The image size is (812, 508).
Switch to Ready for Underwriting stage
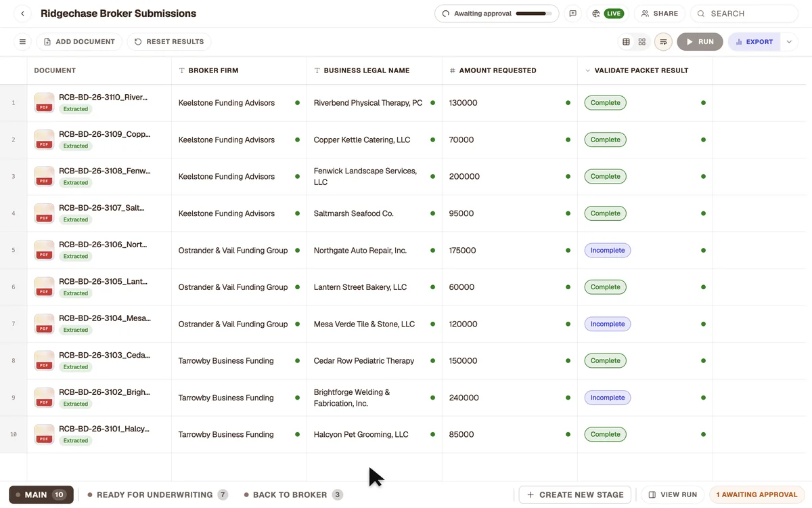158,495
